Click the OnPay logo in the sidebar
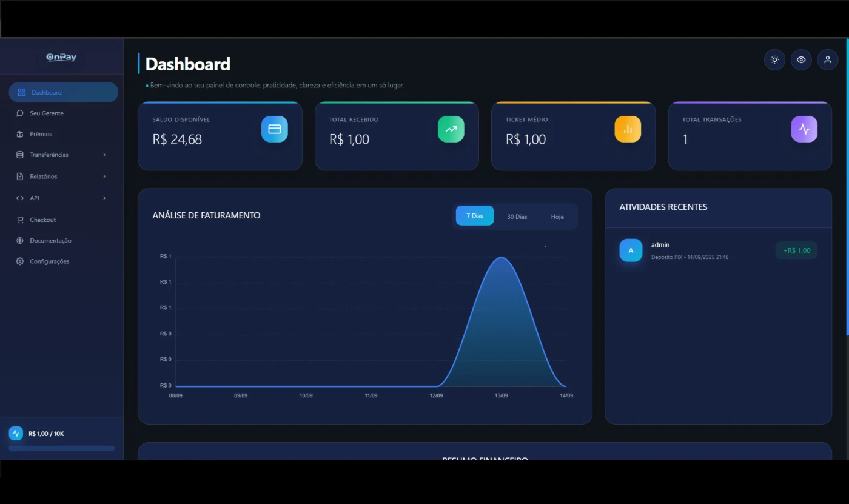Image resolution: width=849 pixels, height=504 pixels. (x=61, y=57)
